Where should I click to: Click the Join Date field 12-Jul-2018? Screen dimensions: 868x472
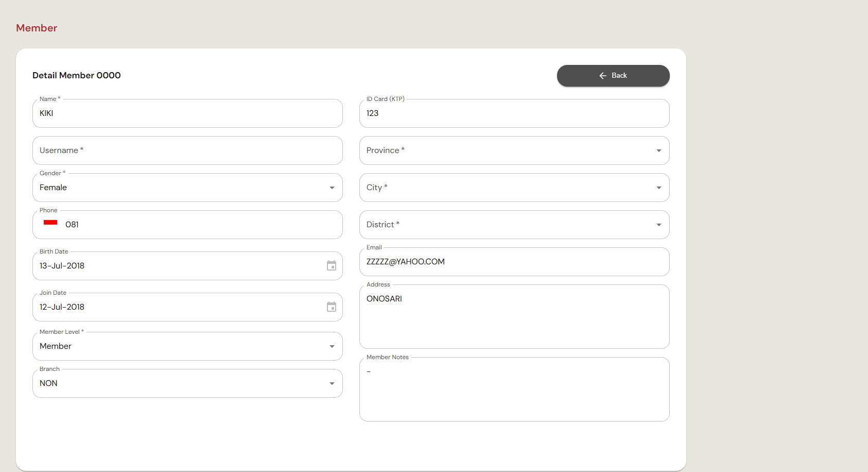point(187,307)
